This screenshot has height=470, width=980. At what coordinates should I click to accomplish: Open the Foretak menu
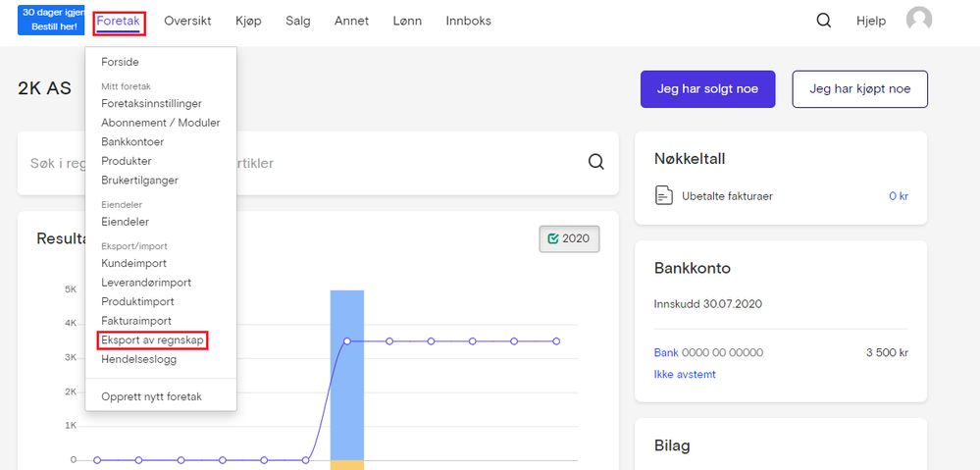[119, 21]
